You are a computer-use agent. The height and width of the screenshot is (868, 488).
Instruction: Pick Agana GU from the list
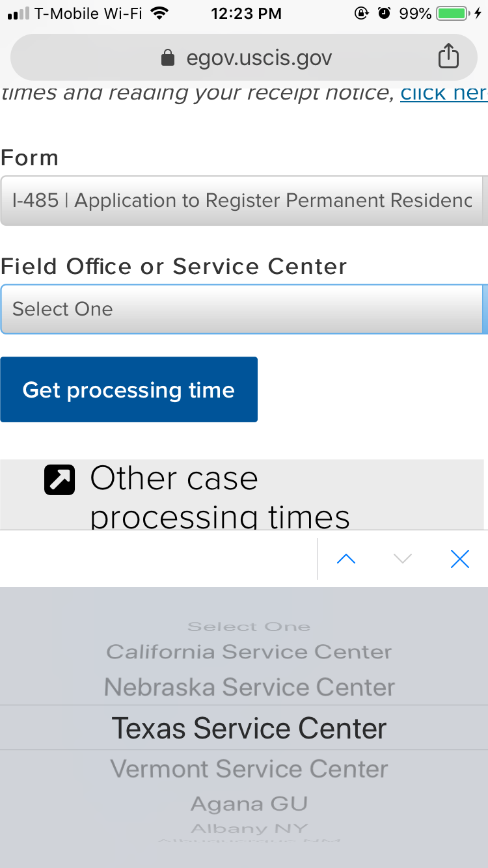249,804
